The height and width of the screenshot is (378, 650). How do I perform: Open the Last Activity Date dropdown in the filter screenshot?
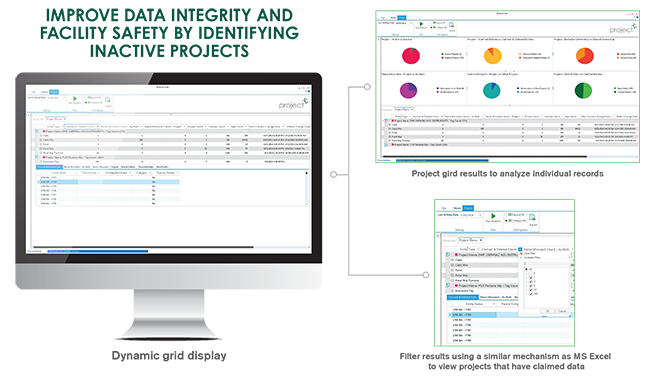tap(460, 215)
